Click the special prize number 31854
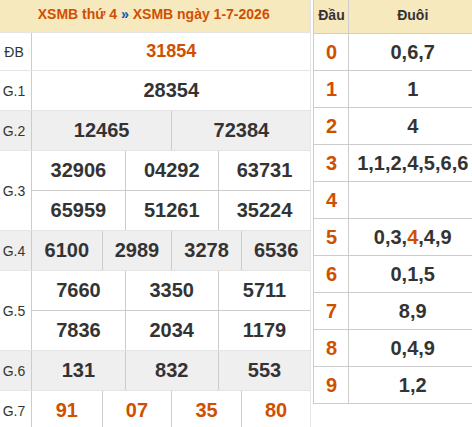The width and height of the screenshot is (472, 427). click(171, 51)
